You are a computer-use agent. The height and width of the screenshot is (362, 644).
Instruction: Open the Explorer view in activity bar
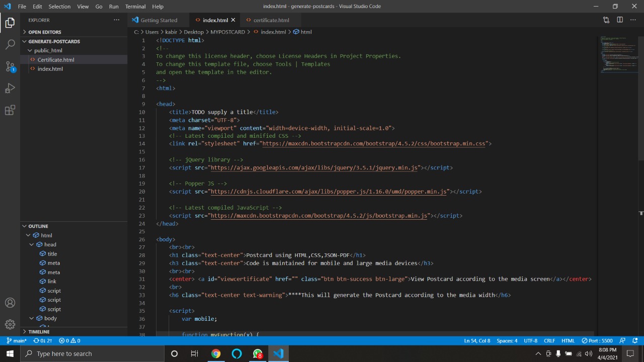(10, 23)
